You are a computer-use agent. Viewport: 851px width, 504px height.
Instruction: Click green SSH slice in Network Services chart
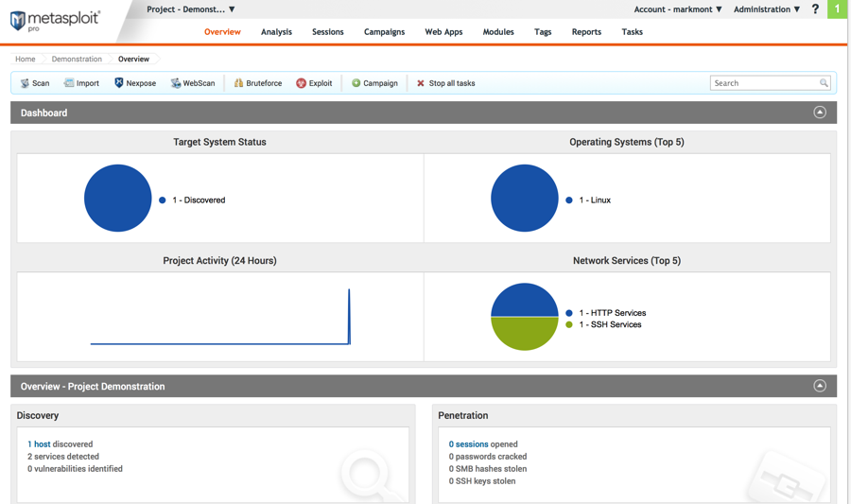point(524,333)
